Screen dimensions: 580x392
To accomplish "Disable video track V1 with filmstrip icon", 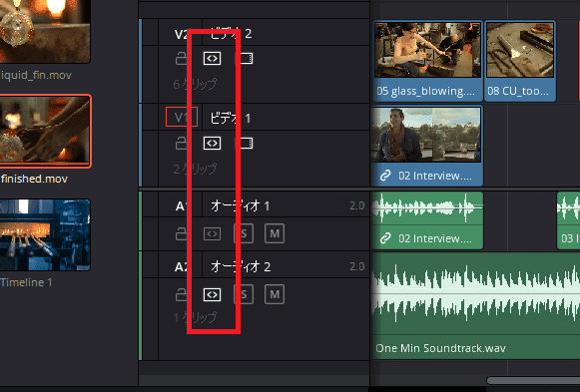I will 245,144.
